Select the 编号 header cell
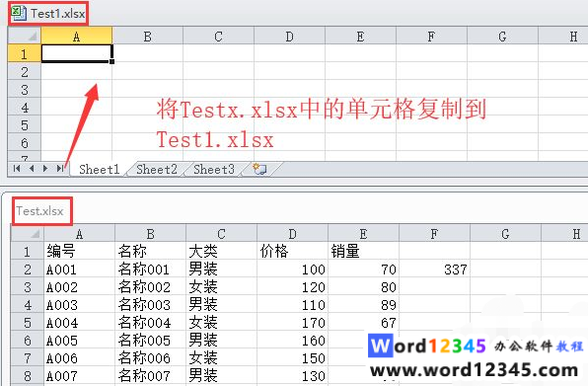This screenshot has width=588, height=386. tap(79, 252)
